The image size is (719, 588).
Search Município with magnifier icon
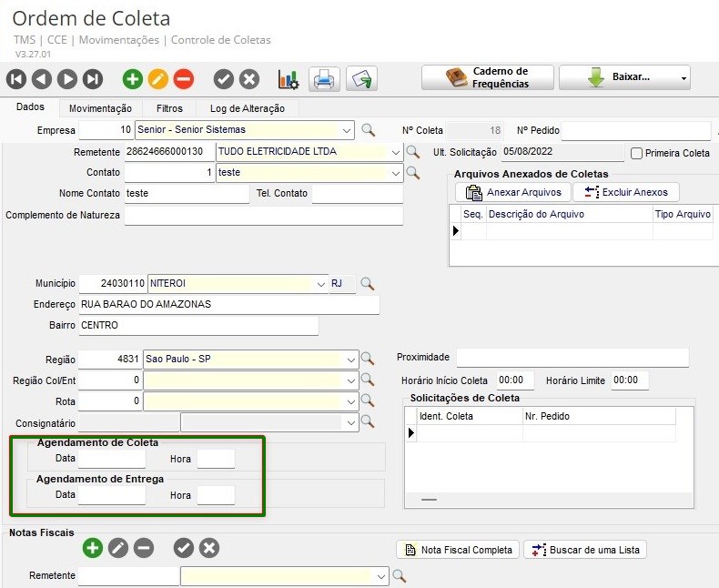[x=368, y=283]
